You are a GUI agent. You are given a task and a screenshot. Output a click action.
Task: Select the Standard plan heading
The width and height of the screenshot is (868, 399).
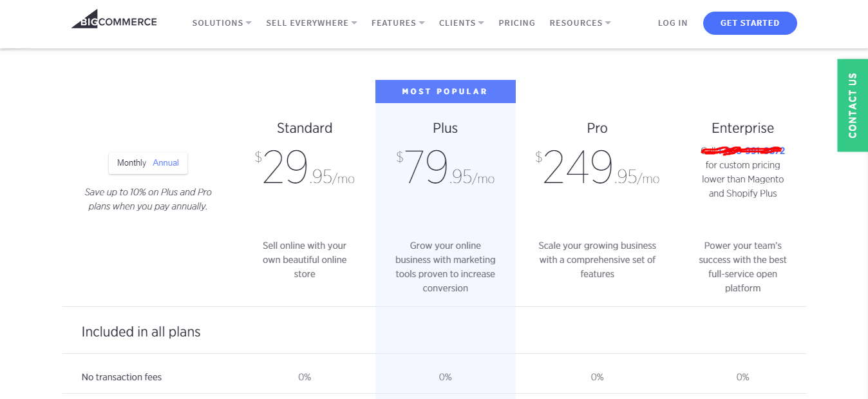[x=305, y=128]
